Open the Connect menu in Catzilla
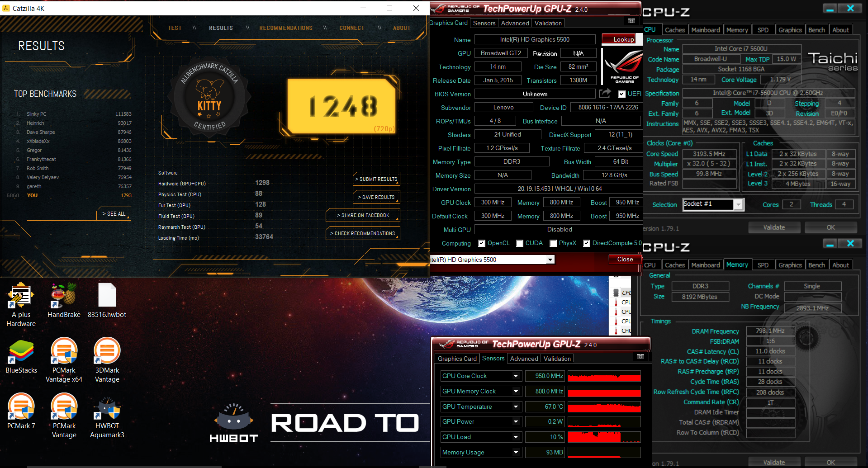868x468 pixels. pyautogui.click(x=352, y=28)
